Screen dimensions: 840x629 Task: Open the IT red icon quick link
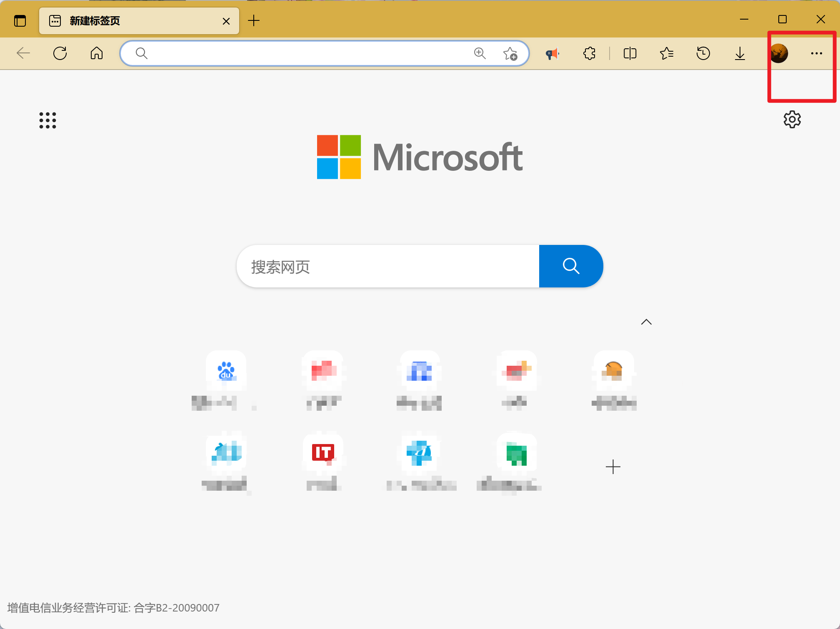[x=323, y=452]
